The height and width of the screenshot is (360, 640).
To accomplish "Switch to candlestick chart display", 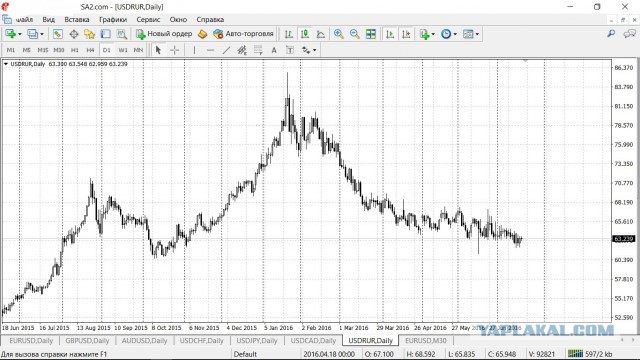I will (305, 34).
